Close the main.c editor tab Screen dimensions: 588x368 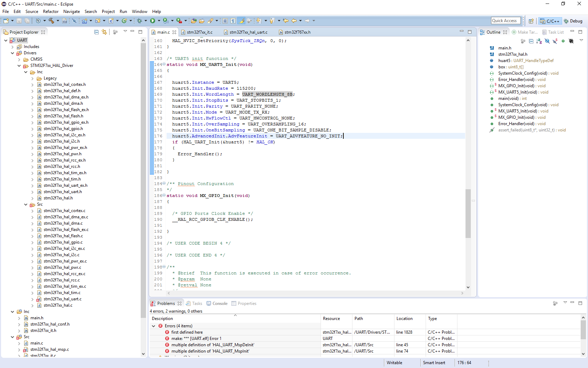pos(174,32)
